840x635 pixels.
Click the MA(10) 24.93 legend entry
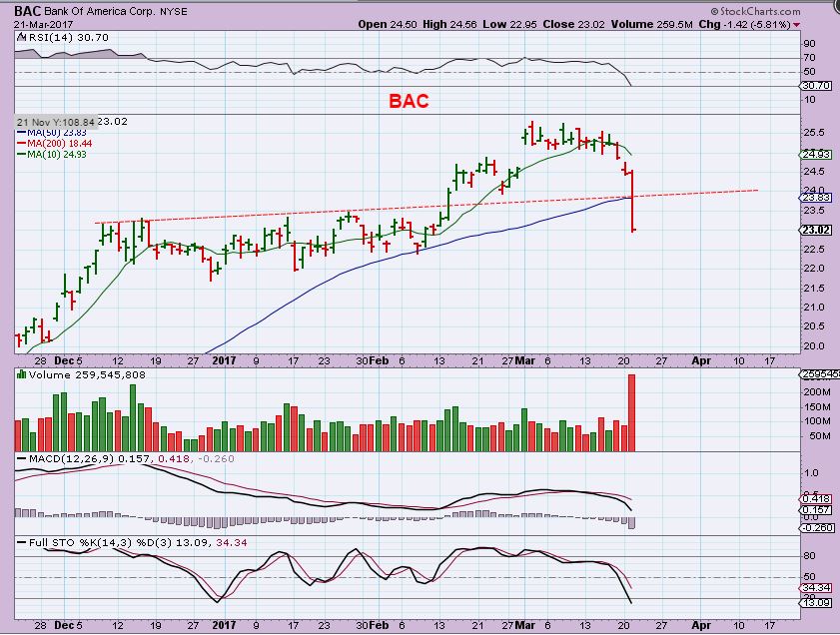[51, 154]
